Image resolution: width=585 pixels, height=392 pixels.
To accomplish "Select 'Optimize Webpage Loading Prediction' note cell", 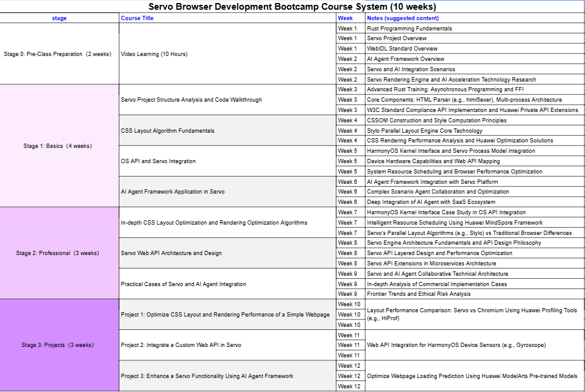I will point(475,376).
